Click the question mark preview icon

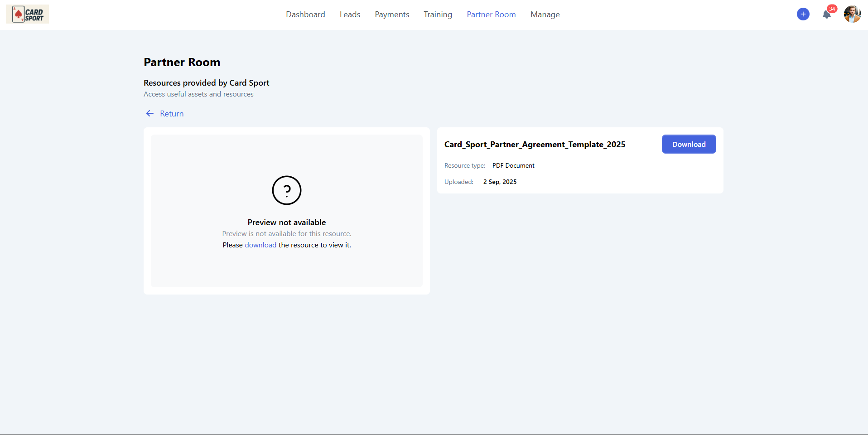286,190
